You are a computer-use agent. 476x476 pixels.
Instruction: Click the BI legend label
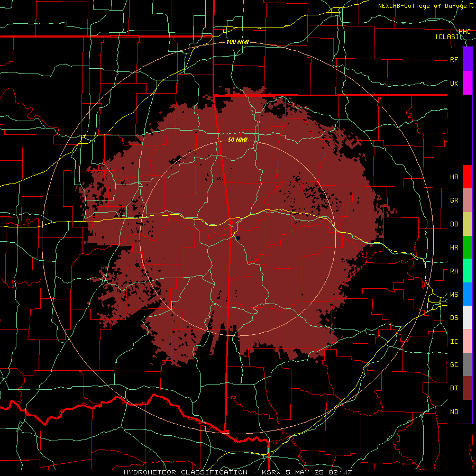[454, 388]
